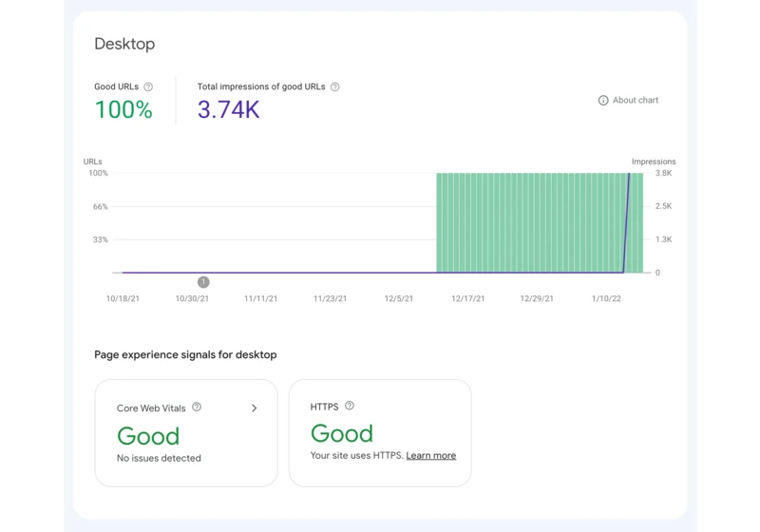Click the 12/17/21 date label

(x=467, y=298)
